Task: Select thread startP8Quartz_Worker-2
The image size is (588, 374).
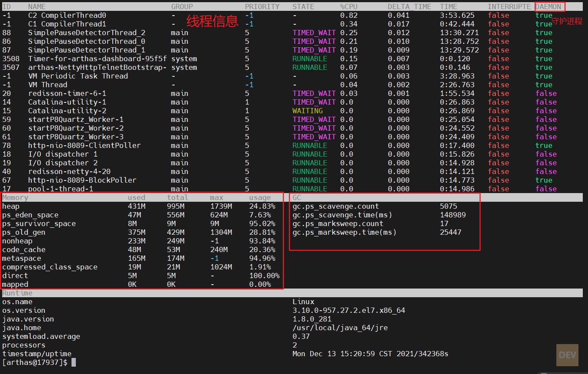Action: point(76,128)
